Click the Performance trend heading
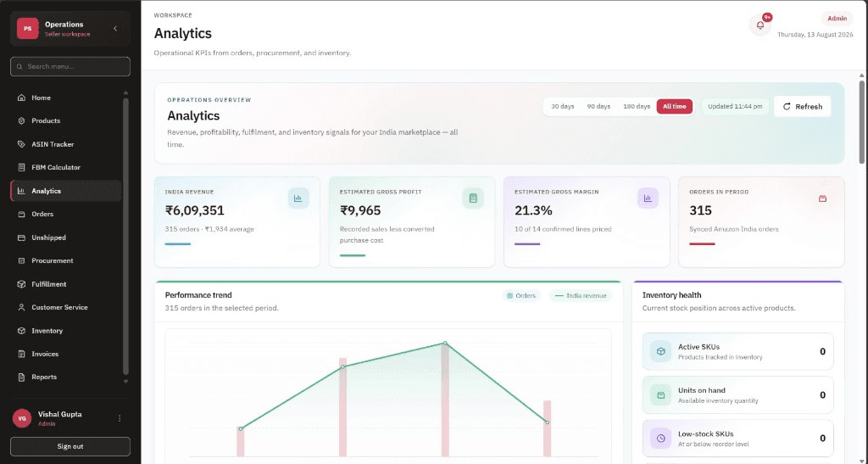Image resolution: width=868 pixels, height=464 pixels. (198, 295)
